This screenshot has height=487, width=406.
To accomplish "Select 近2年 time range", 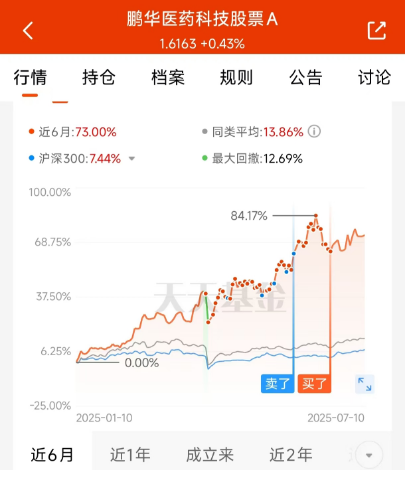I will click(291, 455).
